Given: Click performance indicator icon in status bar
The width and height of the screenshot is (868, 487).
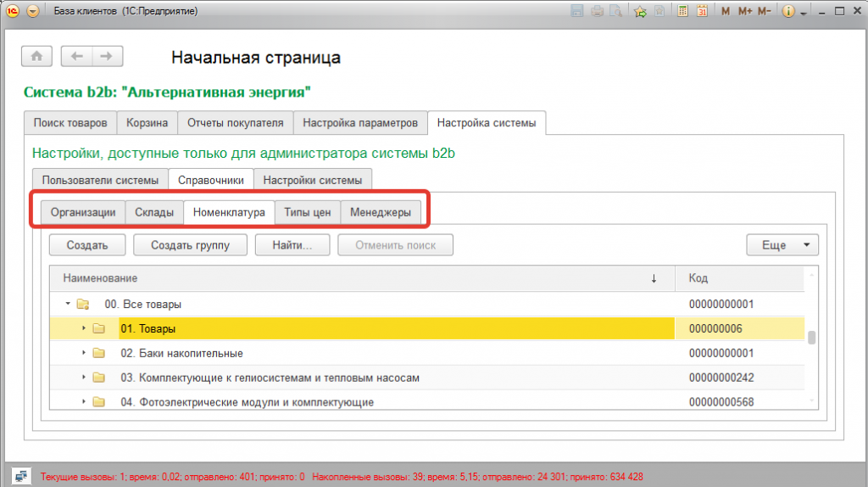Looking at the screenshot, I should (21, 477).
